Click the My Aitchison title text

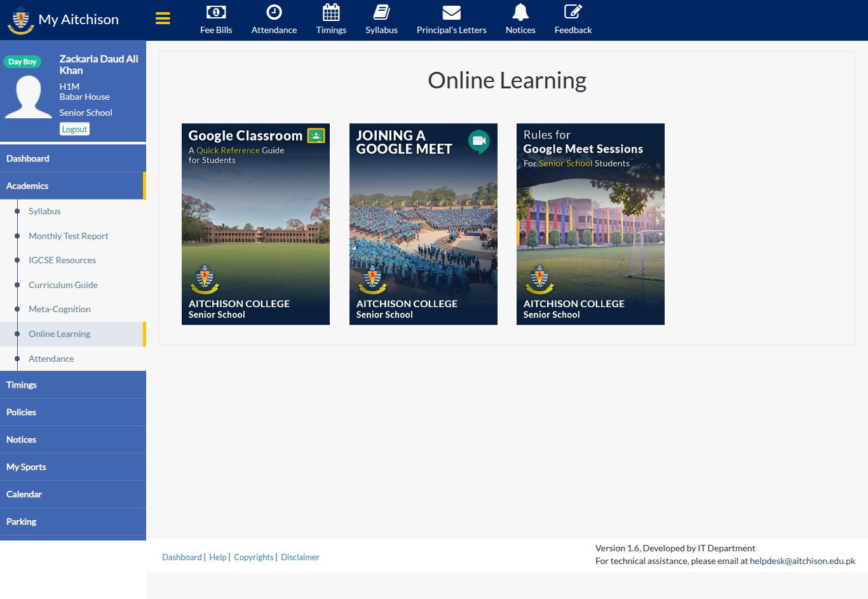pos(79,20)
